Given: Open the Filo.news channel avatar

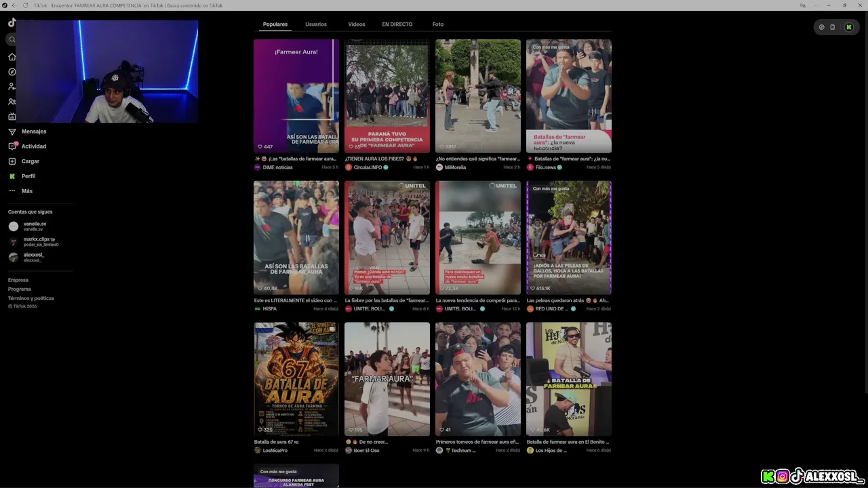Looking at the screenshot, I should 530,167.
